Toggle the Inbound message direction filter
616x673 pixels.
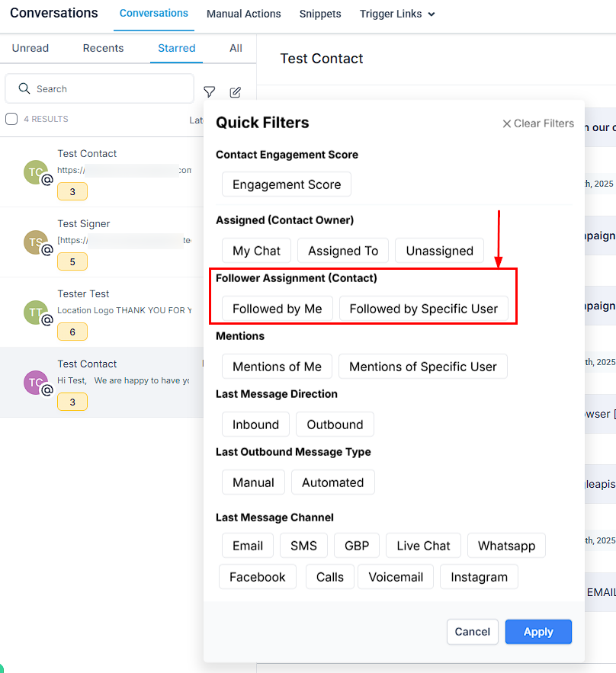[x=256, y=425]
